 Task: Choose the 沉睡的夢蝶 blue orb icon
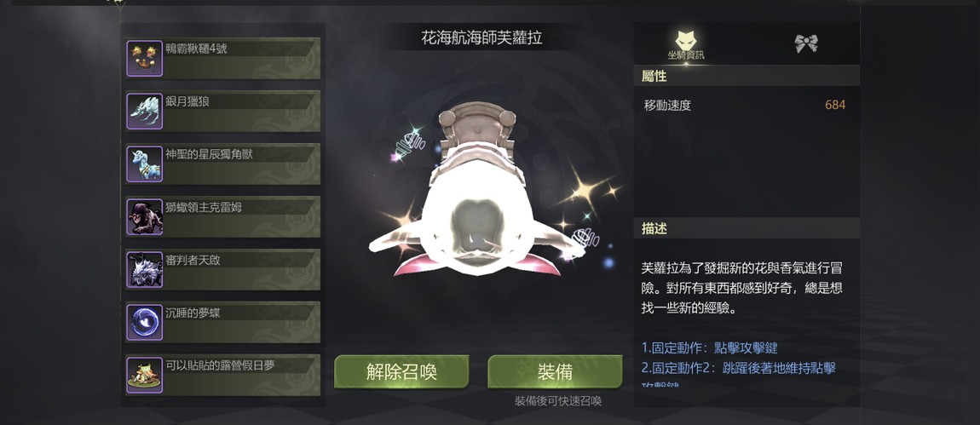144,322
